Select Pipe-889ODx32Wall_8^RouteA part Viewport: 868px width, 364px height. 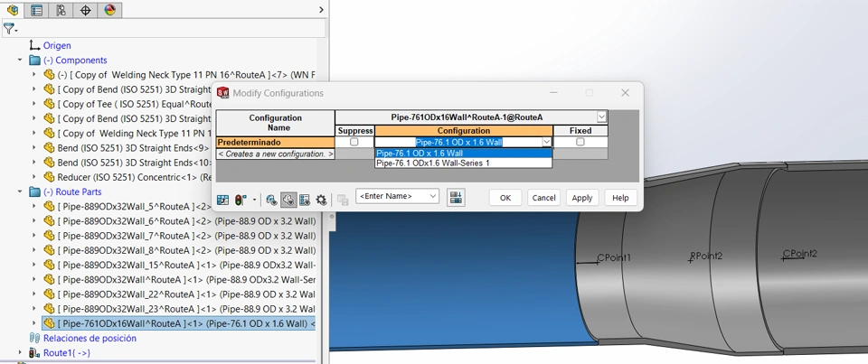(186, 250)
